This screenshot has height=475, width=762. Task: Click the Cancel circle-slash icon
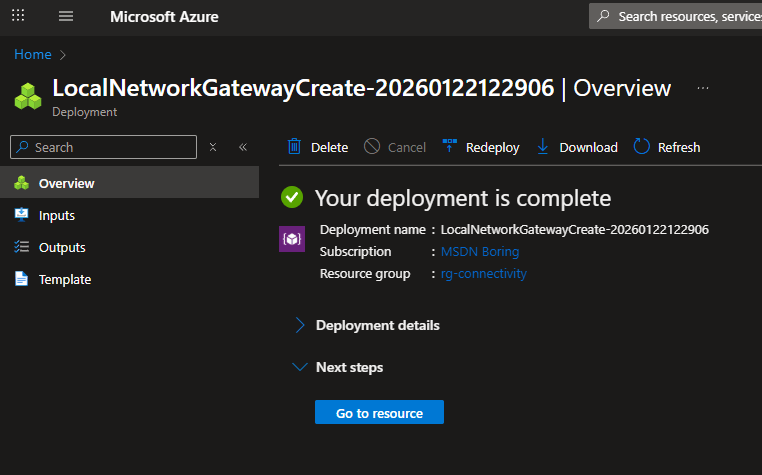372,146
